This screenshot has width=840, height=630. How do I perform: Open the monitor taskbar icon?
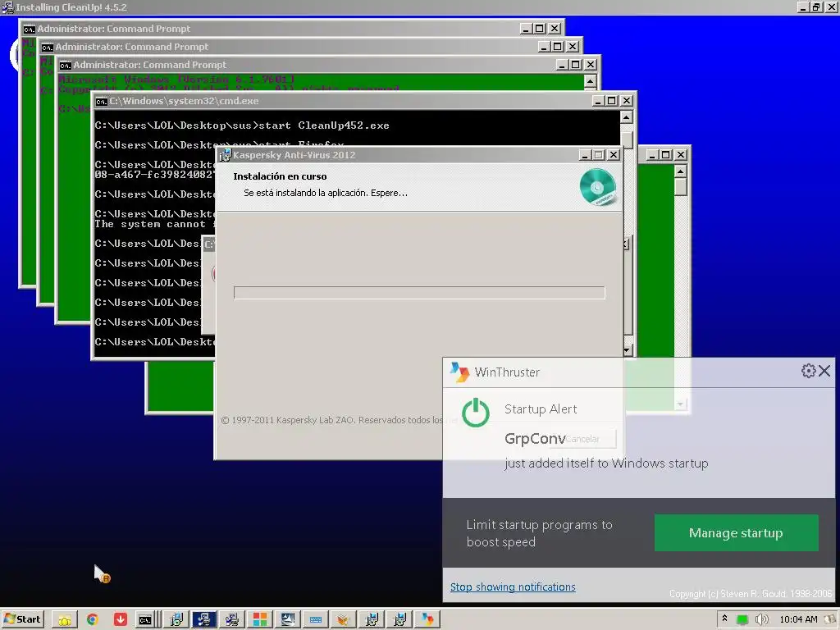pyautogui.click(x=288, y=620)
